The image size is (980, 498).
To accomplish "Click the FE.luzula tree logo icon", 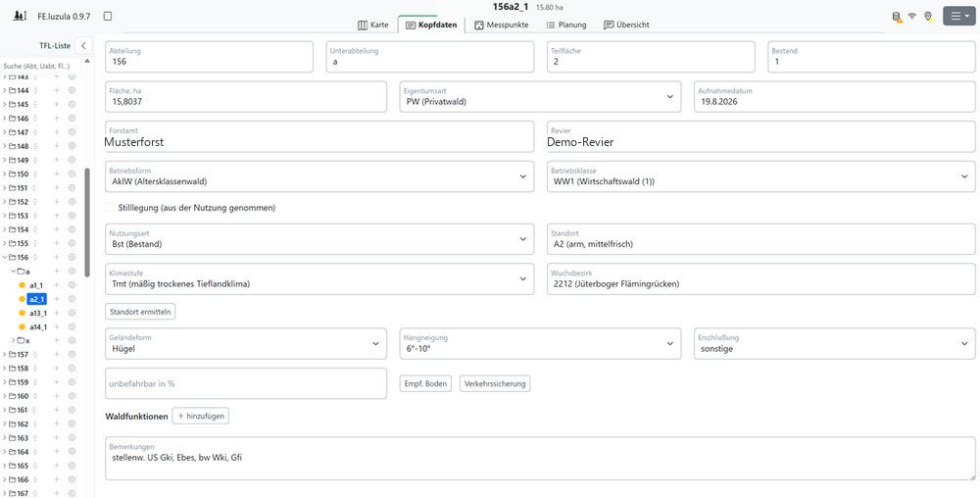I will [20, 17].
